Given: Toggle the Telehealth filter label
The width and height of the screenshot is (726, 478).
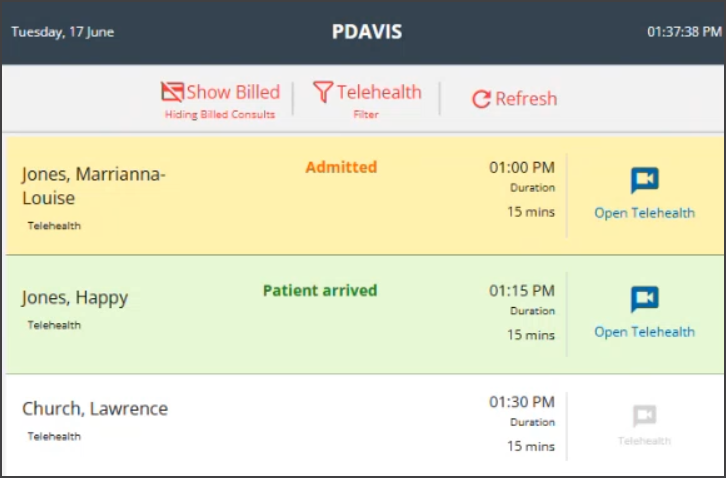Looking at the screenshot, I should (x=379, y=92).
